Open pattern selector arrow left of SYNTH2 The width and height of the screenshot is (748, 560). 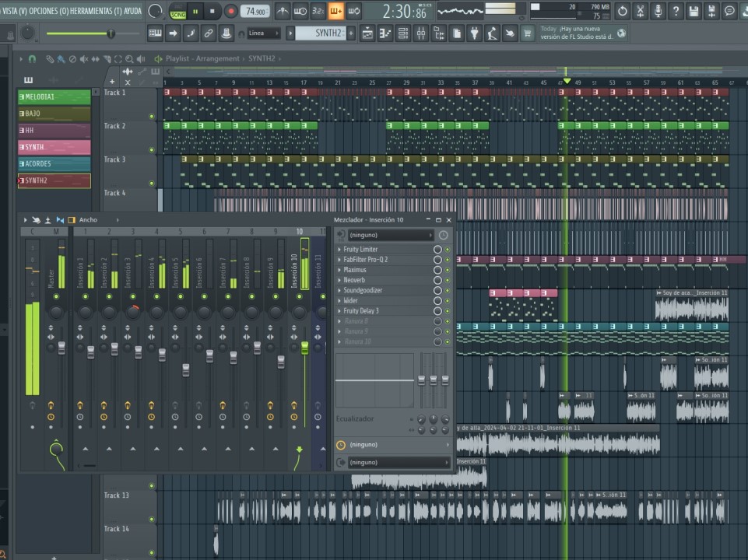click(290, 33)
